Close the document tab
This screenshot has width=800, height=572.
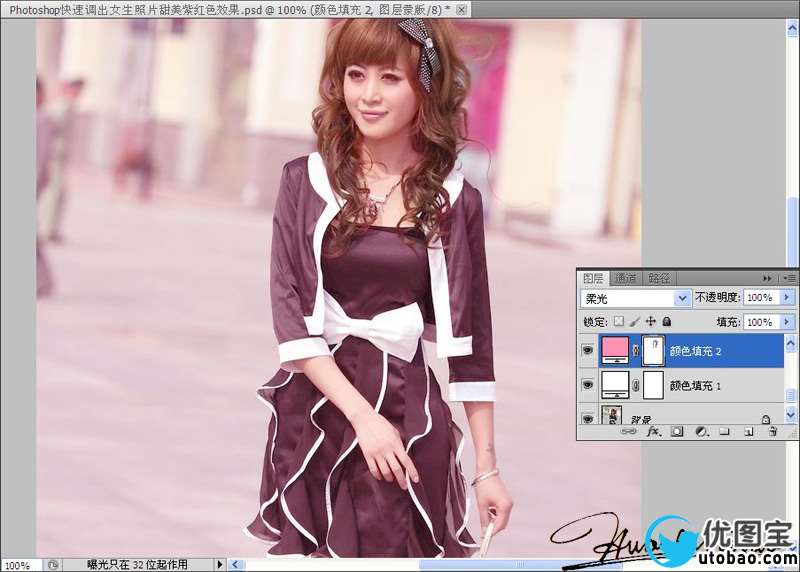click(x=461, y=9)
